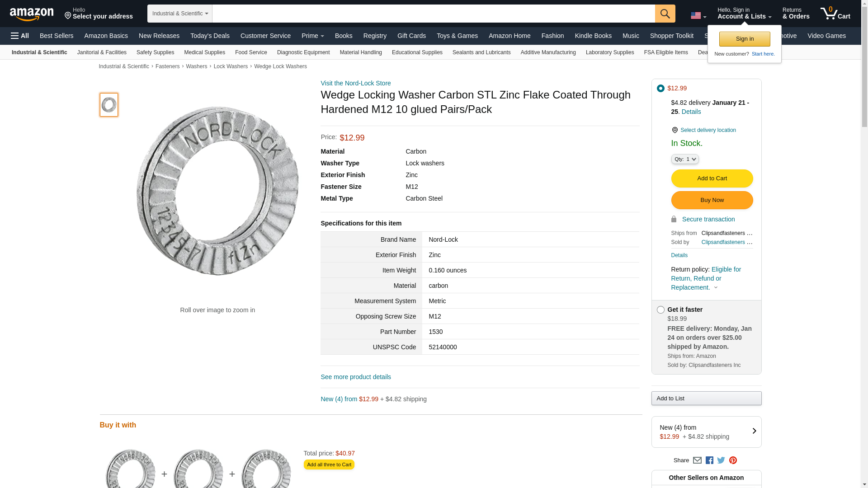Open Safety Supplies category tab
Viewport: 868px width, 488px height.
pyautogui.click(x=155, y=52)
